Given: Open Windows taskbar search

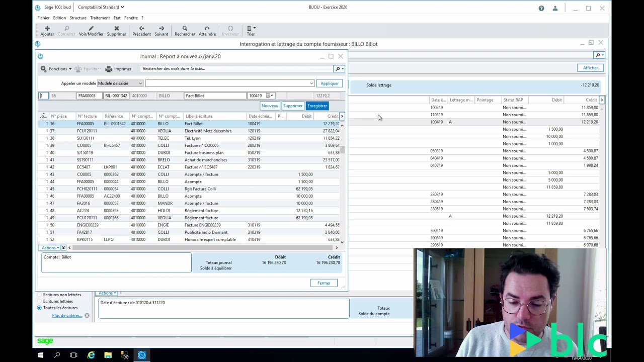Looking at the screenshot, I should point(57,355).
